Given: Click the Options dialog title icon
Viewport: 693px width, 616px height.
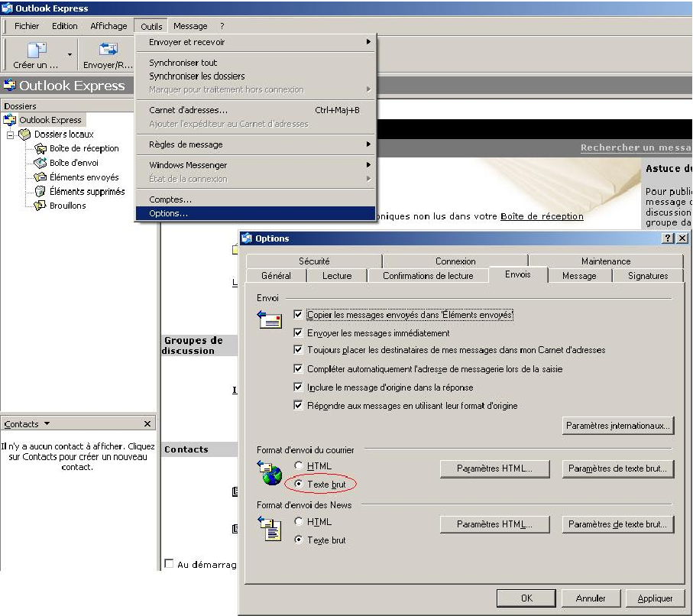Looking at the screenshot, I should [247, 238].
